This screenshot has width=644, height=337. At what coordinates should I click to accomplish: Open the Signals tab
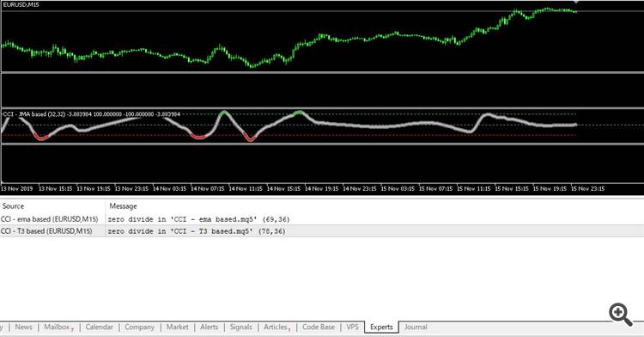tap(240, 328)
